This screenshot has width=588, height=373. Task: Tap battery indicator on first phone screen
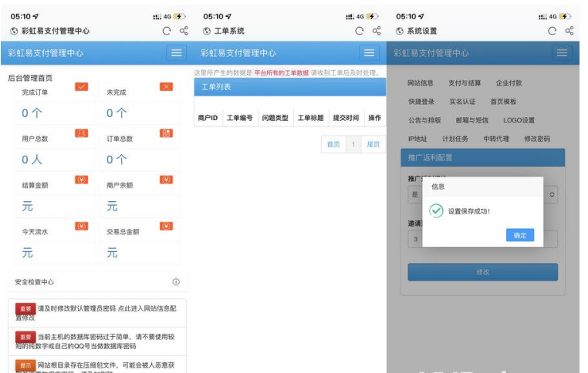[x=180, y=16]
